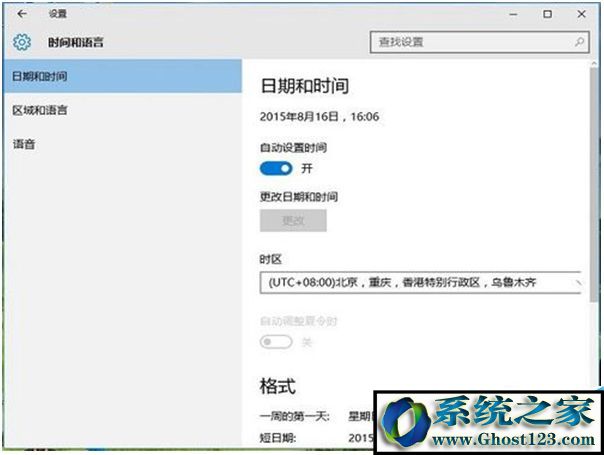Click the magnifier icon in the search box
This screenshot has width=604, height=455.
(x=579, y=42)
